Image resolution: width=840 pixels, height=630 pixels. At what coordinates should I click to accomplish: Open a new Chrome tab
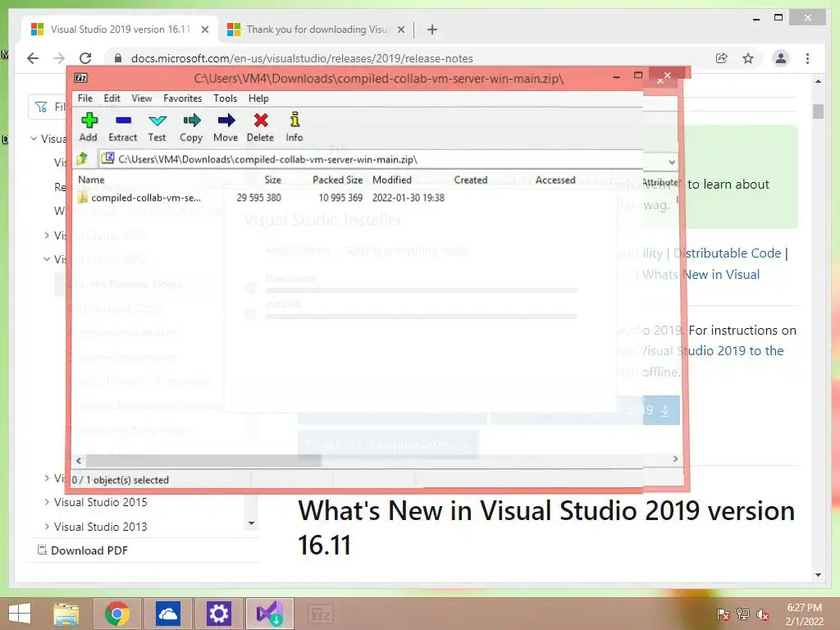432,30
